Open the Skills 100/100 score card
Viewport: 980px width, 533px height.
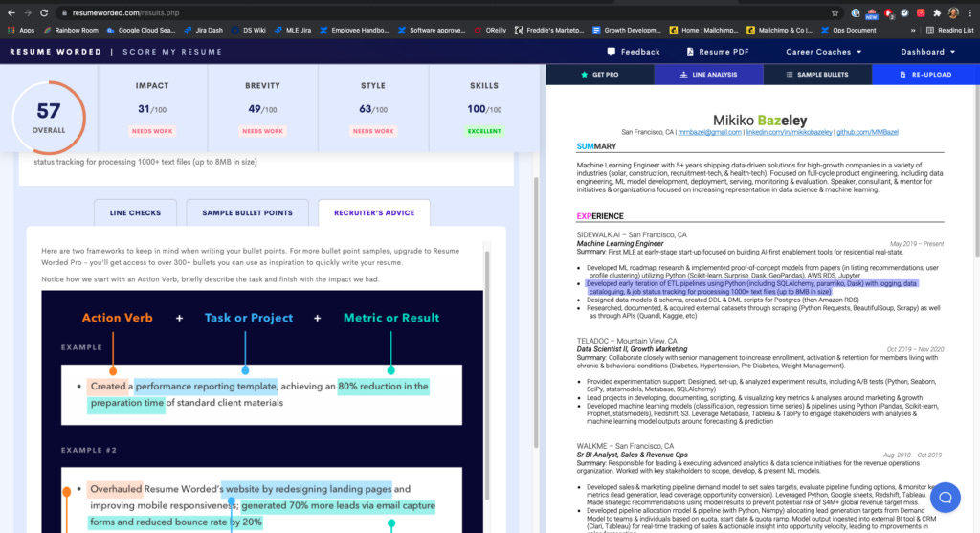pyautogui.click(x=484, y=108)
